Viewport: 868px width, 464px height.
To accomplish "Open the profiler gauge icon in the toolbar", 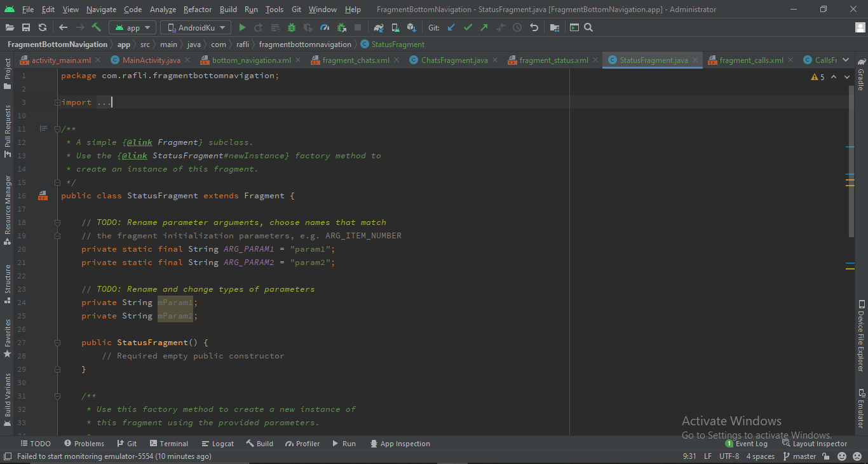I will [x=325, y=27].
